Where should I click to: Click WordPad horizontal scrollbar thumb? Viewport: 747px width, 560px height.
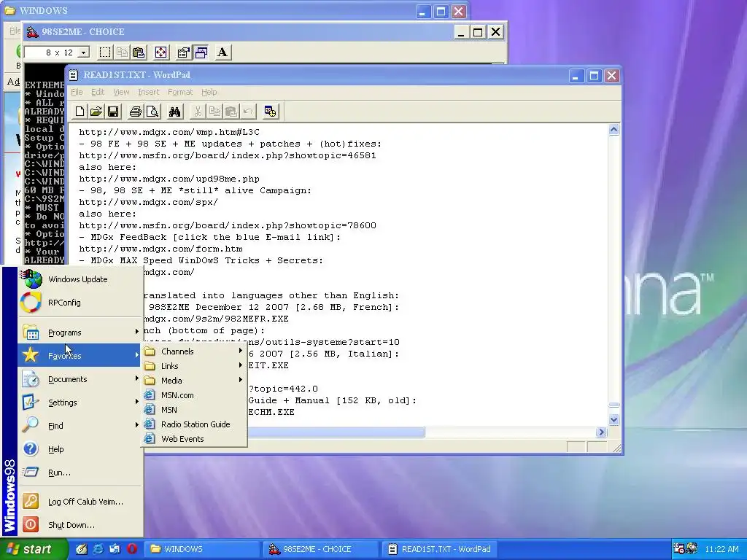click(x=336, y=432)
